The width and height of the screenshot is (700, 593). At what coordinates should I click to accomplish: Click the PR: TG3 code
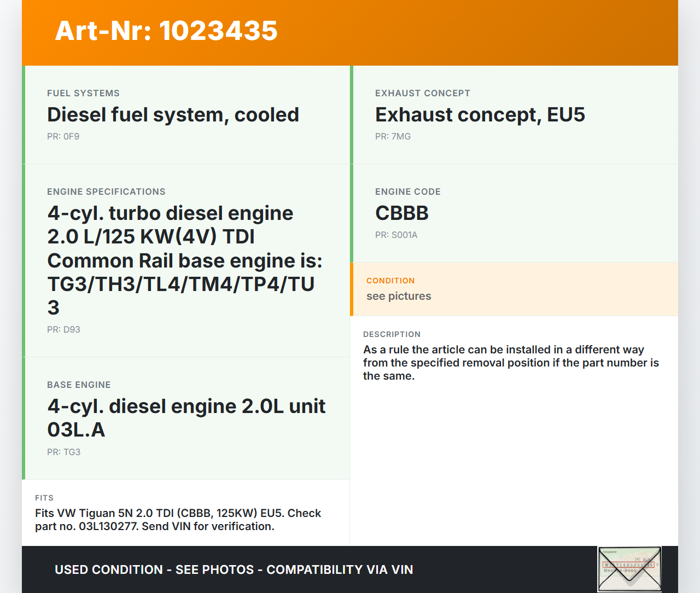tap(63, 452)
